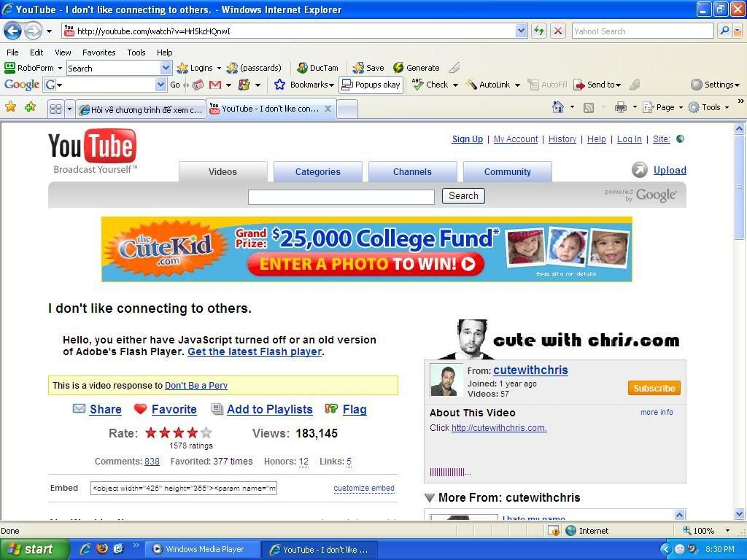This screenshot has width=747, height=560.
Task: Click the Add to Playlists link
Action: point(270,409)
